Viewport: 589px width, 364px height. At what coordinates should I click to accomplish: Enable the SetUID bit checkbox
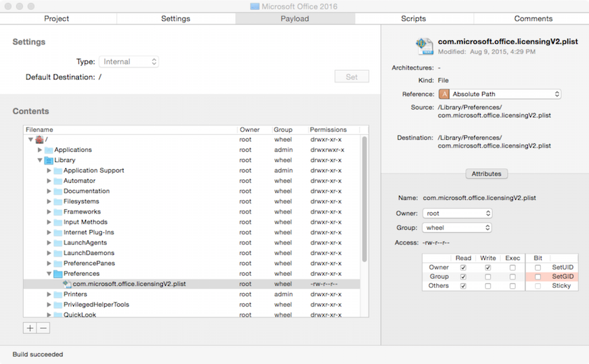click(x=538, y=267)
